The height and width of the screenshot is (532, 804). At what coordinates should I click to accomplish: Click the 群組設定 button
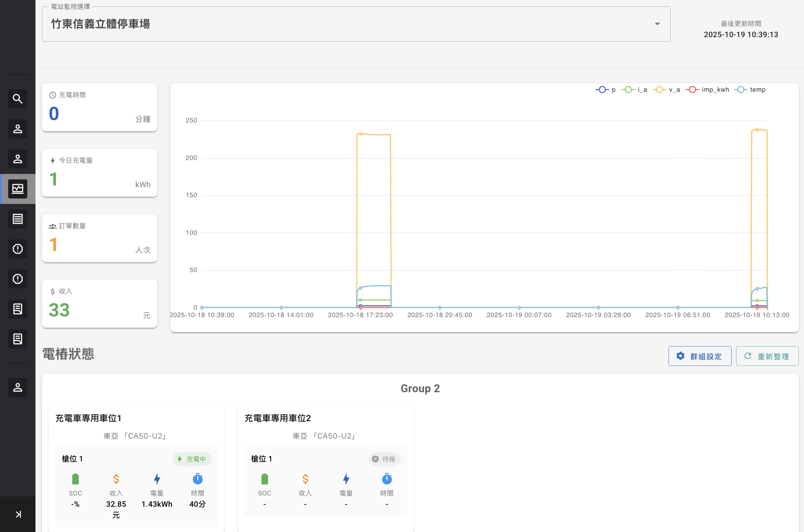(x=700, y=356)
